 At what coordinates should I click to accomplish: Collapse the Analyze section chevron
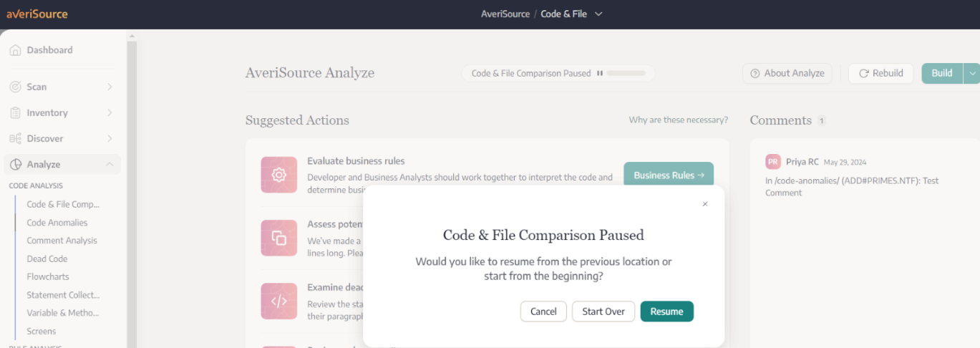[x=110, y=164]
